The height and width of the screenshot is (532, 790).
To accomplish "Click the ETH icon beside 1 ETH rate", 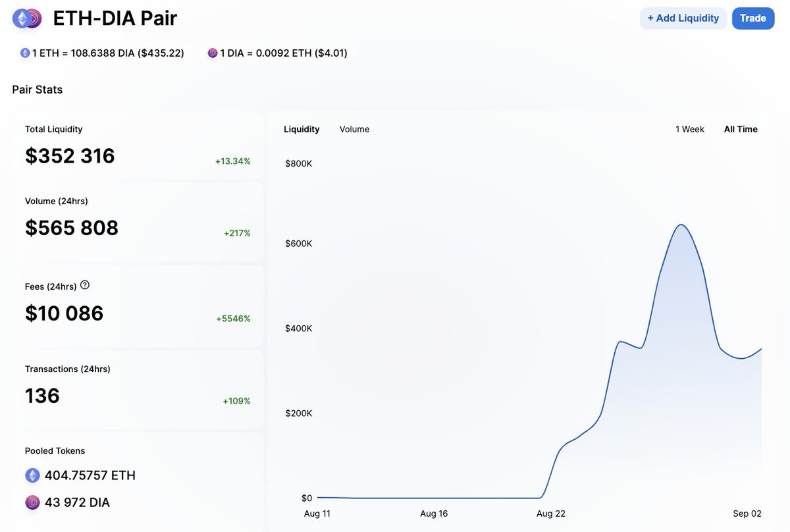I will [25, 53].
